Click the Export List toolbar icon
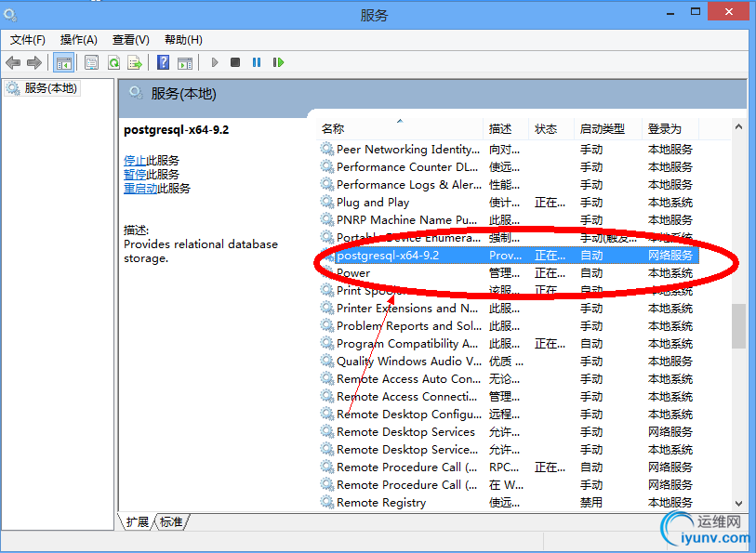 pyautogui.click(x=135, y=62)
